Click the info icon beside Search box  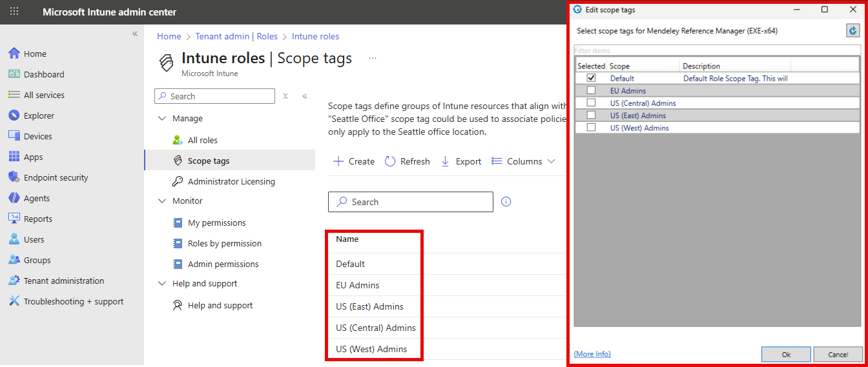506,202
